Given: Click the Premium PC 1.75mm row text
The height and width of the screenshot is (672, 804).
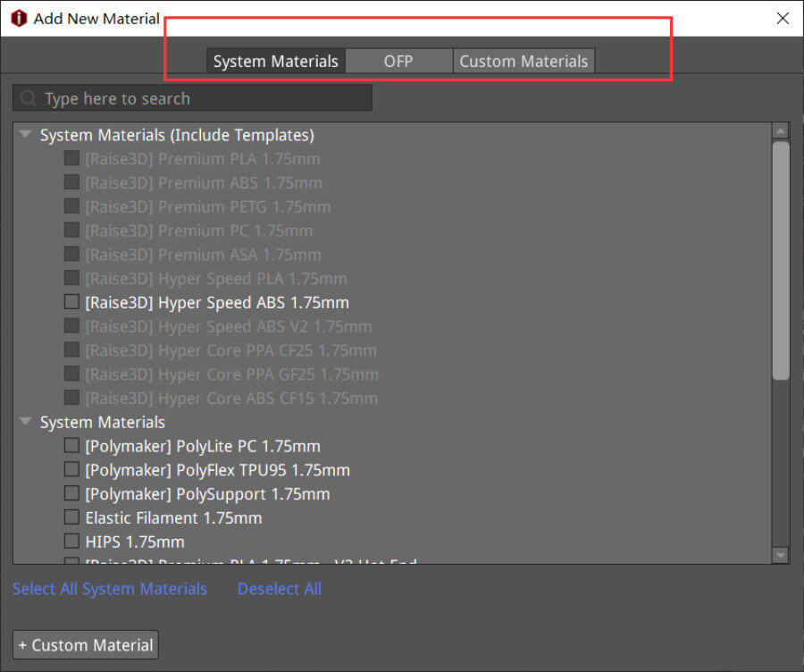Looking at the screenshot, I should click(199, 231).
